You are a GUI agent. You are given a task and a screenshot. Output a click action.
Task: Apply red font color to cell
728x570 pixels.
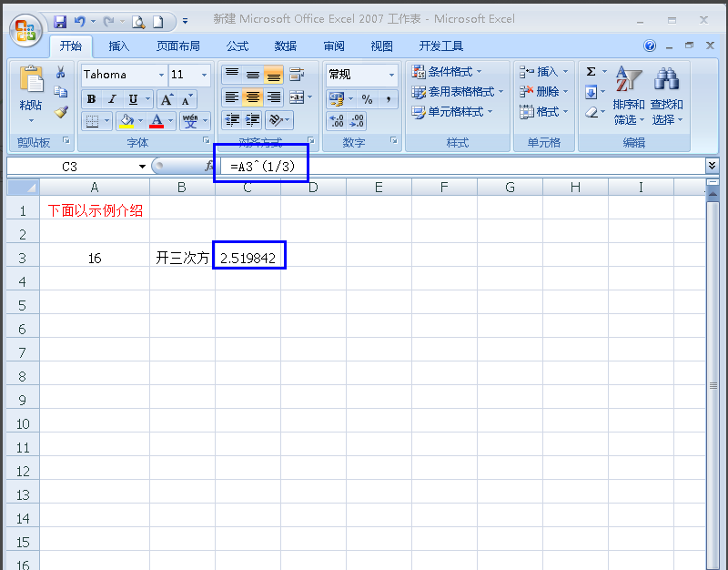pyautogui.click(x=157, y=121)
